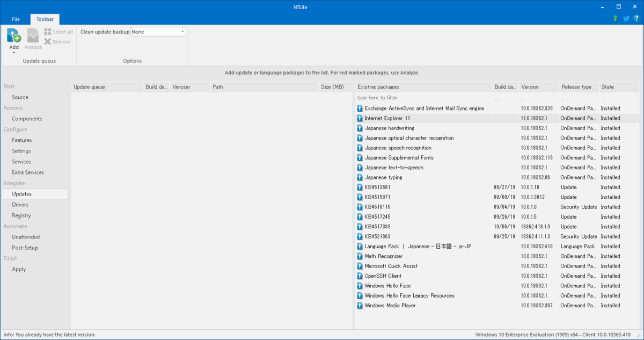Click icon beside Windows Hello Face Legacy Resources

[x=360, y=295]
